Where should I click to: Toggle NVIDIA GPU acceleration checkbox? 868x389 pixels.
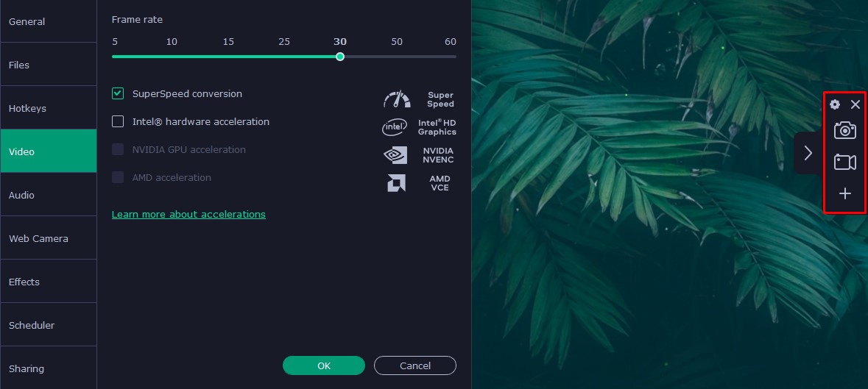point(118,149)
